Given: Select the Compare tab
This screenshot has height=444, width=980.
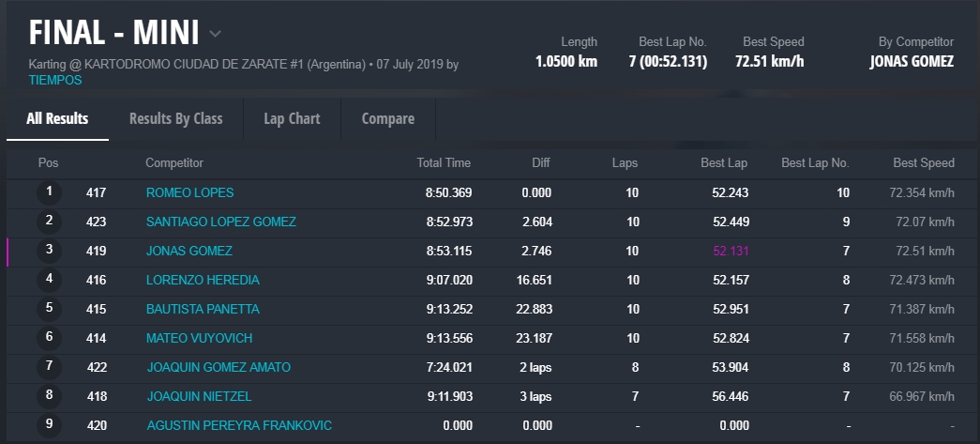Looking at the screenshot, I should click(387, 118).
